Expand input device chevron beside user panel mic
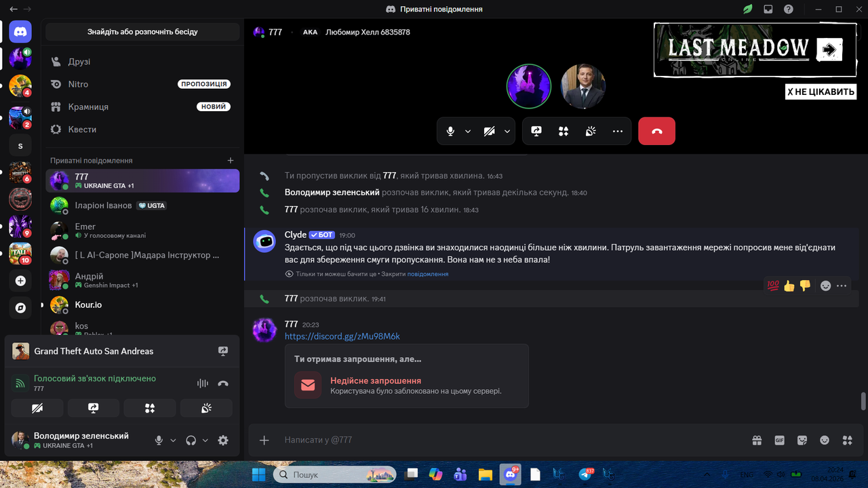Screen dimensions: 868x488 tap(173, 441)
